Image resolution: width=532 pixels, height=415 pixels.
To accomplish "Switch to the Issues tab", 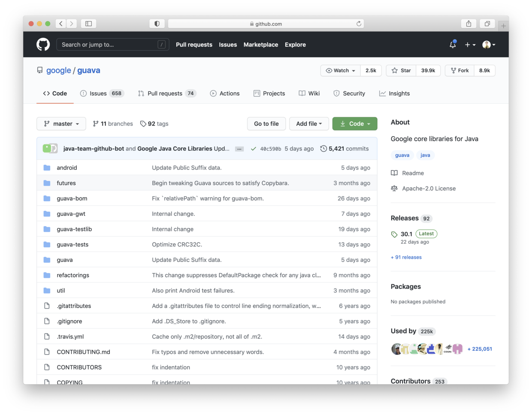I will coord(98,94).
